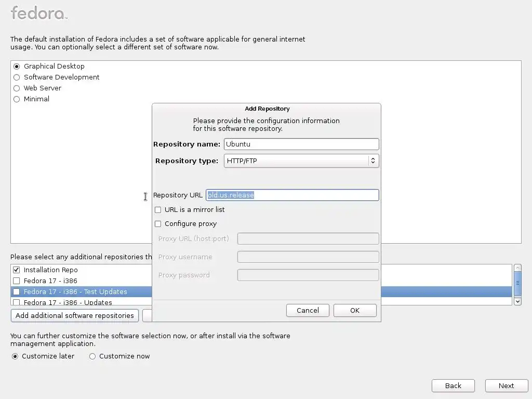Check the Fedora 17 - i386 repository
Screen dimensions: 532x399
16,281
